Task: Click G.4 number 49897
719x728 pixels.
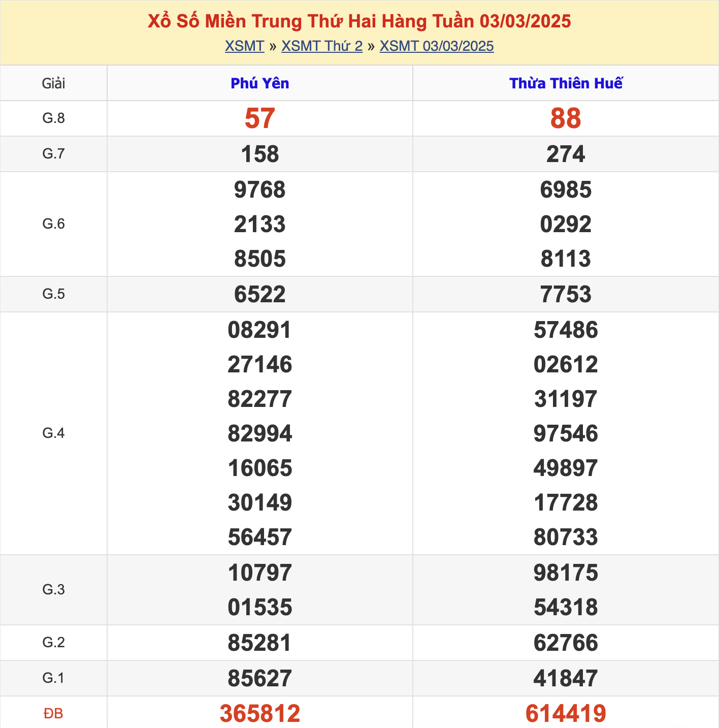Action: [566, 468]
